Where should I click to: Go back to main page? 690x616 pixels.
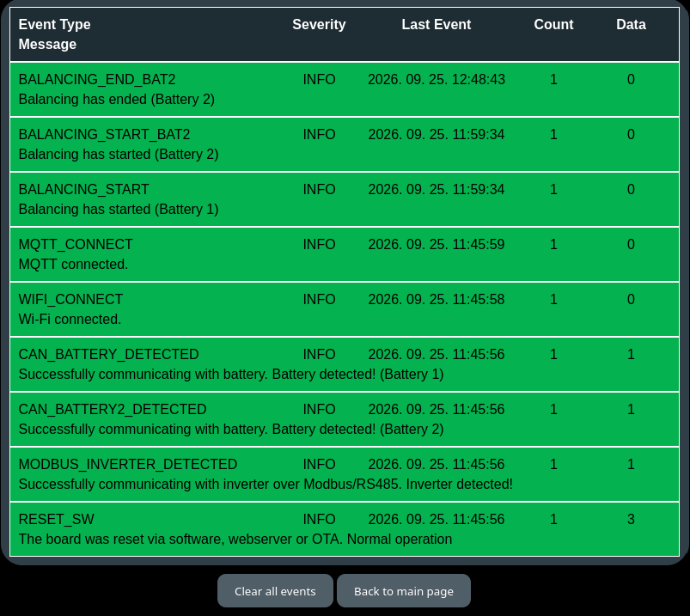(404, 591)
